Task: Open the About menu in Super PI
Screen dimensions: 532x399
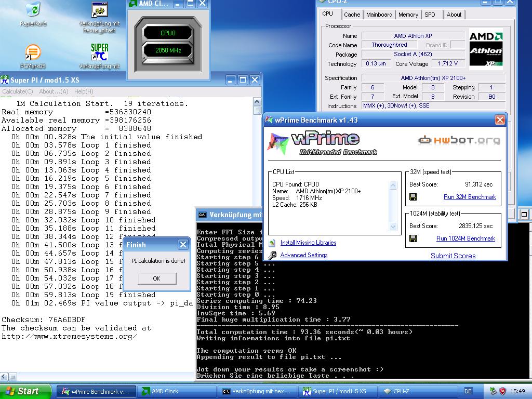Action: (x=54, y=91)
